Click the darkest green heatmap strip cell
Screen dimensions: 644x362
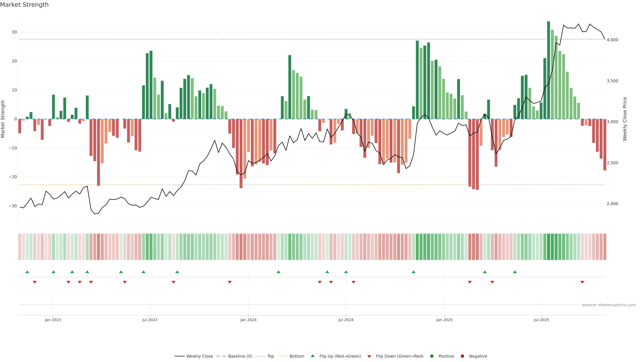[549, 247]
